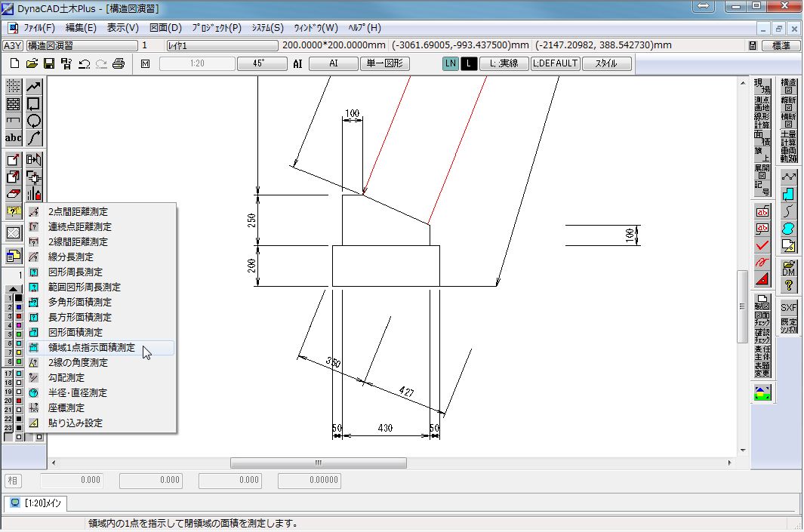Viewport: 804px width, 532px height.
Task: Toggle the 相 relative coordinate button
Action: click(x=13, y=480)
